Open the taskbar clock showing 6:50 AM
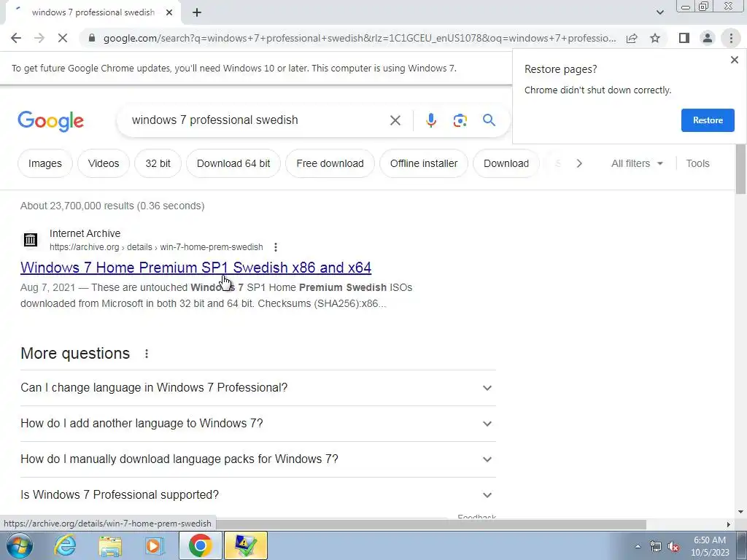 [710, 546]
